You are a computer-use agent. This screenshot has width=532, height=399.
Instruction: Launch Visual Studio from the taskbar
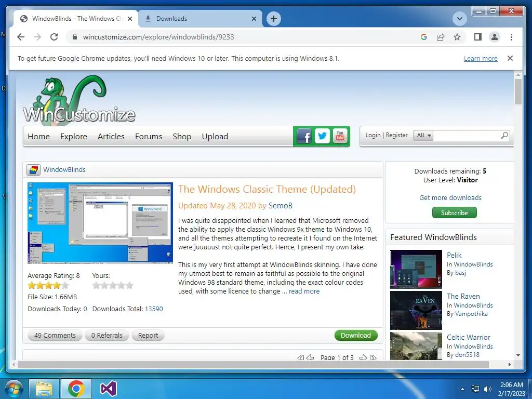pos(109,389)
